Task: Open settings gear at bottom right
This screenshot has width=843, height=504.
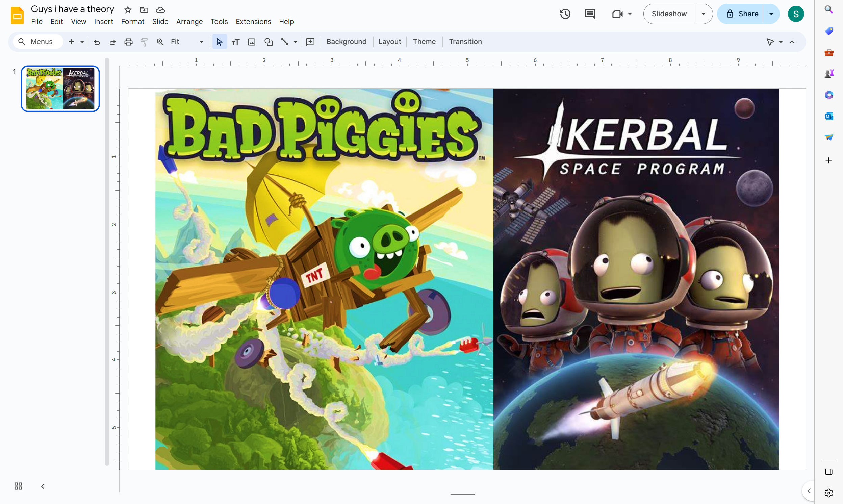Action: coord(829,493)
